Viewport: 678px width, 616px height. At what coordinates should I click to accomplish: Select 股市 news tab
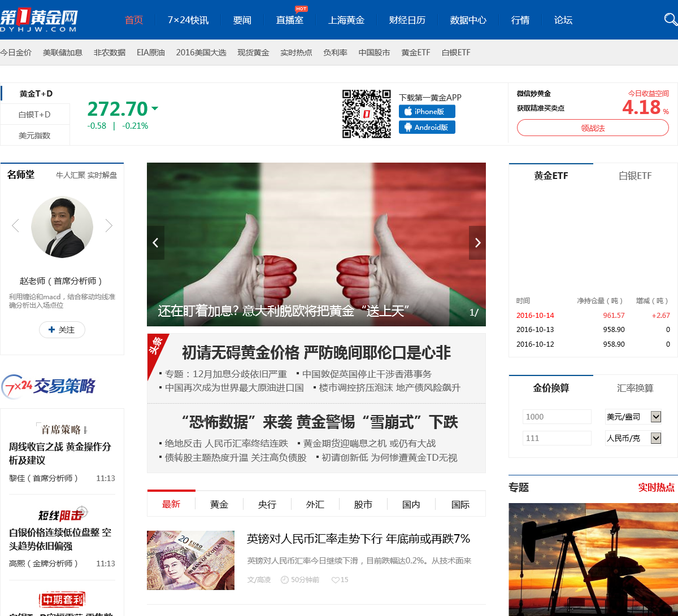tap(363, 504)
